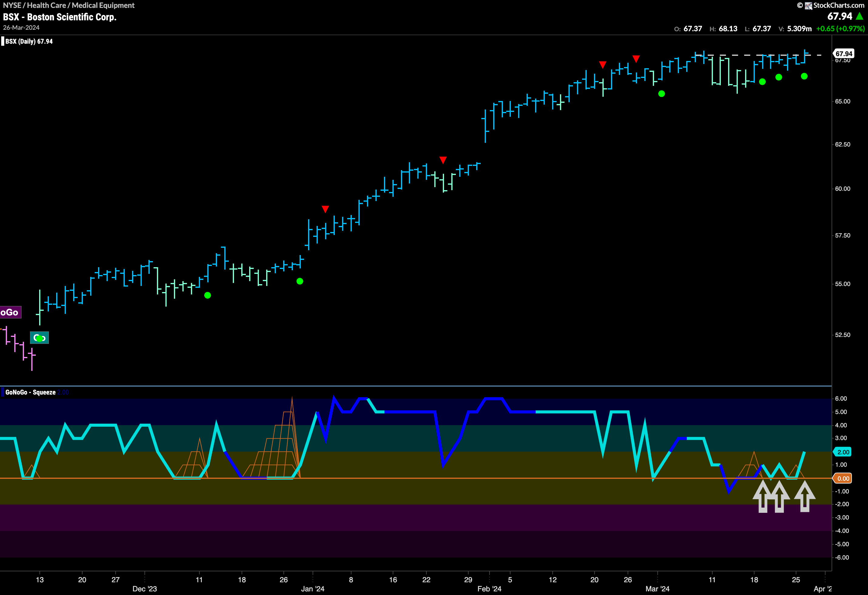Screen dimensions: 868x595
Task: Click the 57.50 price axis label
Action: (843, 236)
